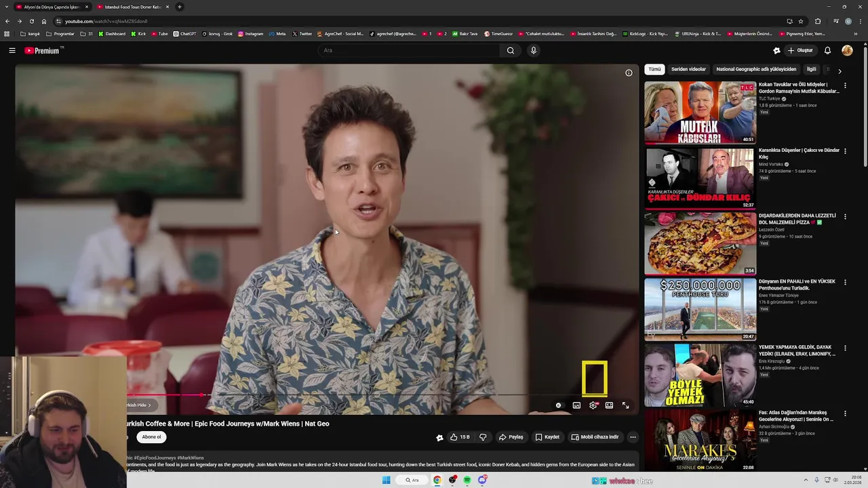Open Çakıcı - Dündar Kılıç video thumbnail
Screen dimensions: 868x488
pyautogui.click(x=700, y=178)
